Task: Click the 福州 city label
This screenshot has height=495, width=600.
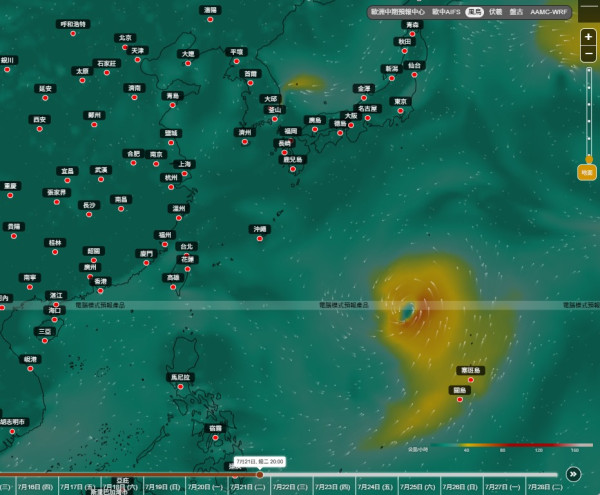Action: [165, 235]
